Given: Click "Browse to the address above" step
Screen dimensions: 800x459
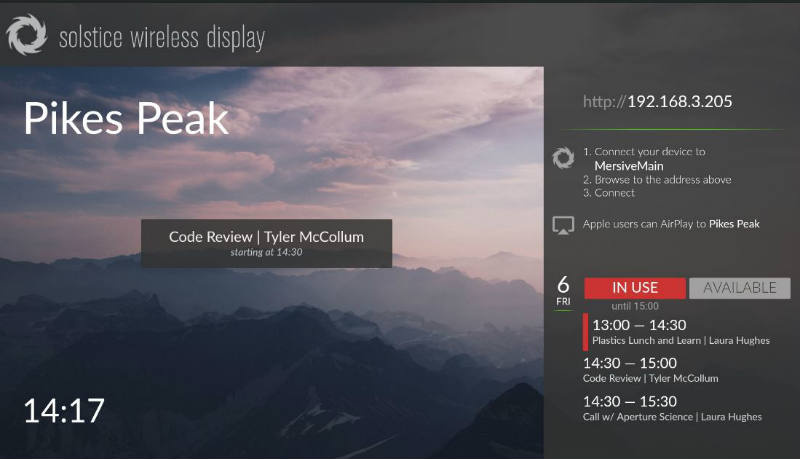Looking at the screenshot, I should [x=663, y=180].
